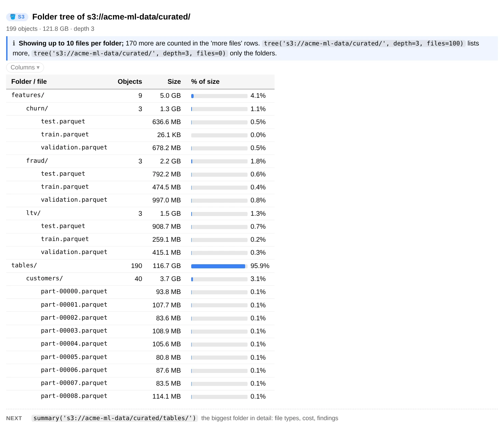504x428 pixels.
Task: Select part-00007.parquet file name
Action: click(74, 383)
